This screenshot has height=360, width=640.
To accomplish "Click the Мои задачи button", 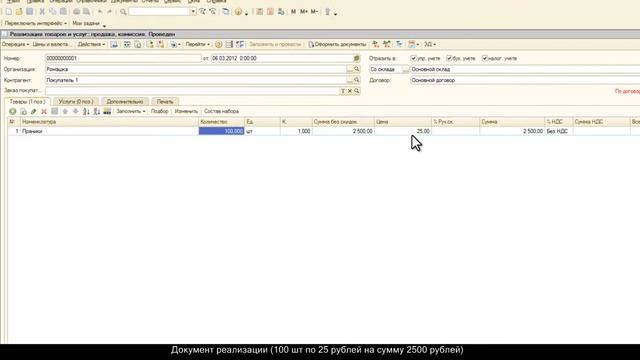I will click(x=86, y=23).
